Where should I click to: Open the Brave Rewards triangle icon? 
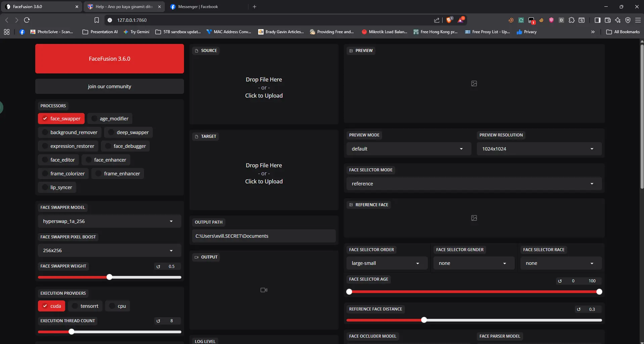coord(461,20)
